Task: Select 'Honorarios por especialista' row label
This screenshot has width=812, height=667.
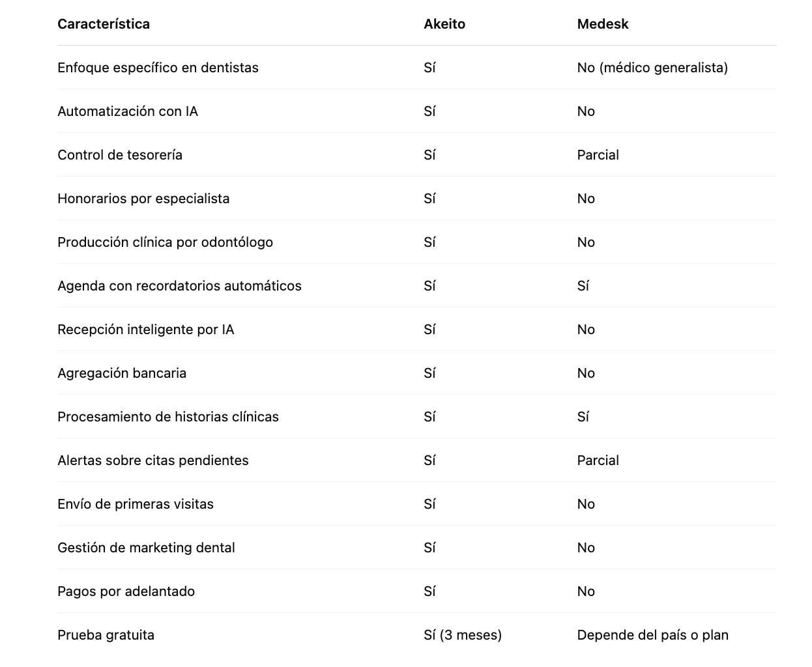Action: [143, 199]
